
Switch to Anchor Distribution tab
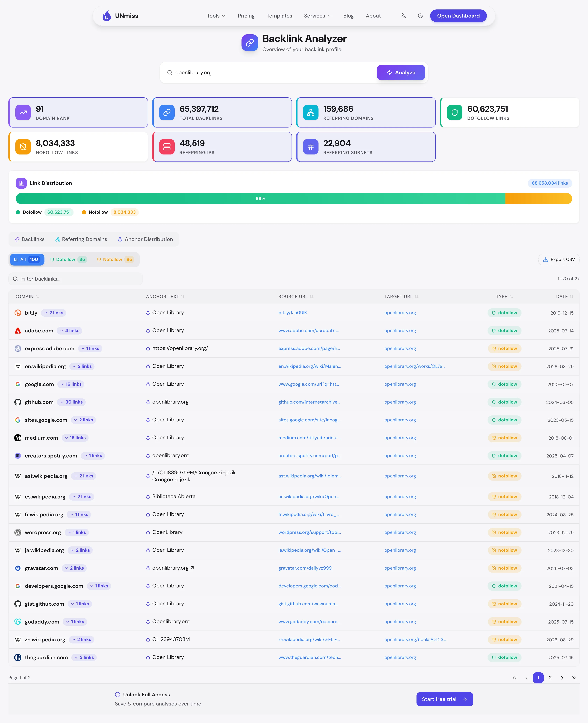point(145,239)
